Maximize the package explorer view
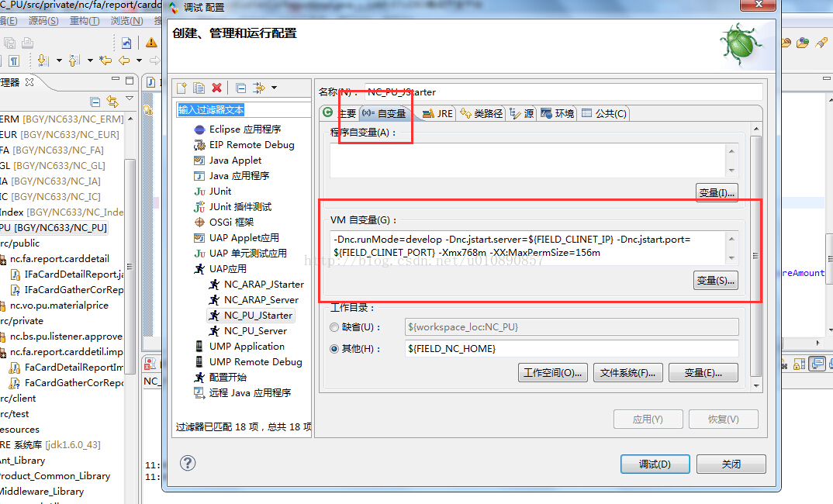Image resolution: width=833 pixels, height=504 pixels. [x=129, y=81]
